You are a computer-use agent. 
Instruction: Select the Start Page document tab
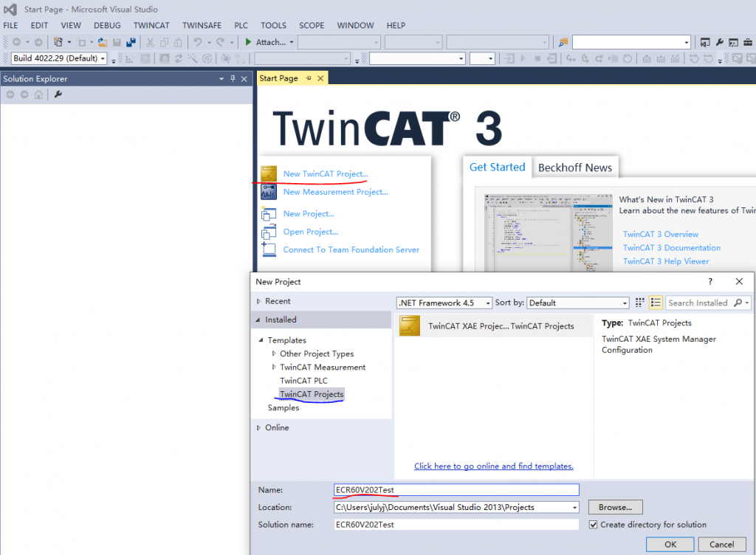coord(278,78)
